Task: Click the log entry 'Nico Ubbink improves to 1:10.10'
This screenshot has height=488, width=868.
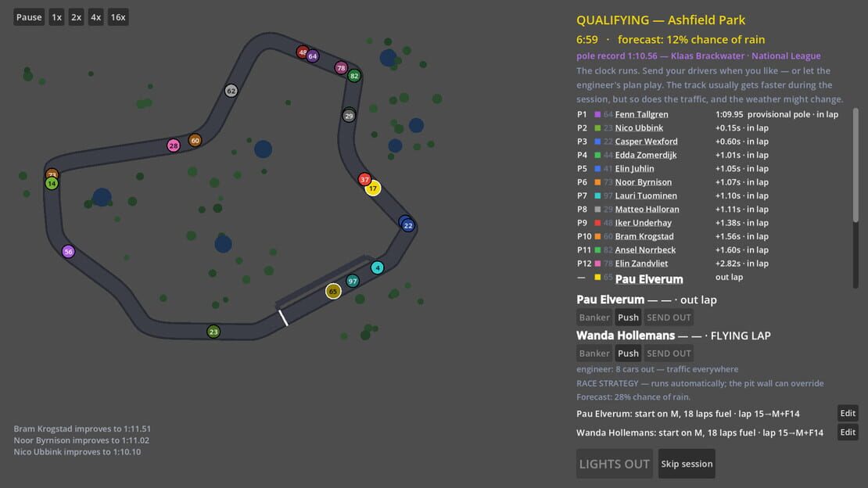Action: [x=77, y=452]
